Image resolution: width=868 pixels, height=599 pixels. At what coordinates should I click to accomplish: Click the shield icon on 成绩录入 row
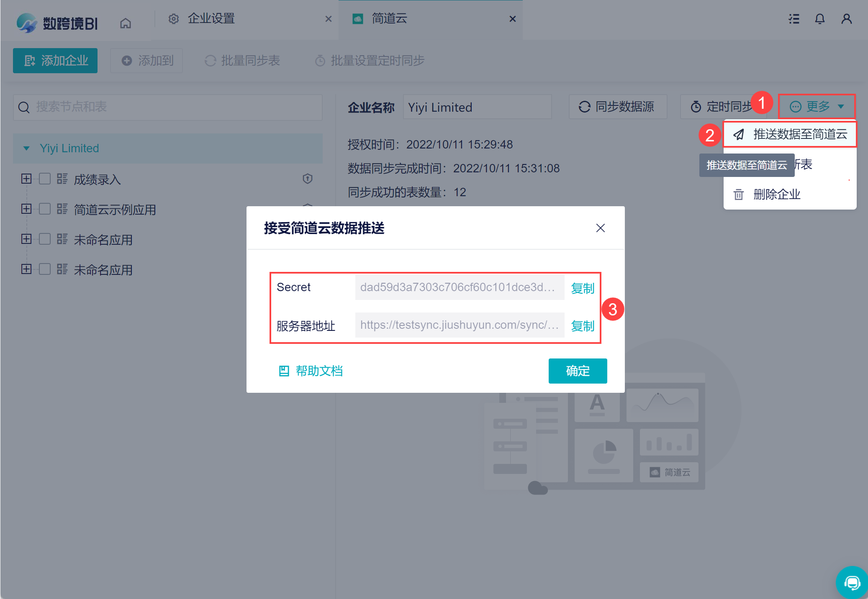click(x=308, y=179)
